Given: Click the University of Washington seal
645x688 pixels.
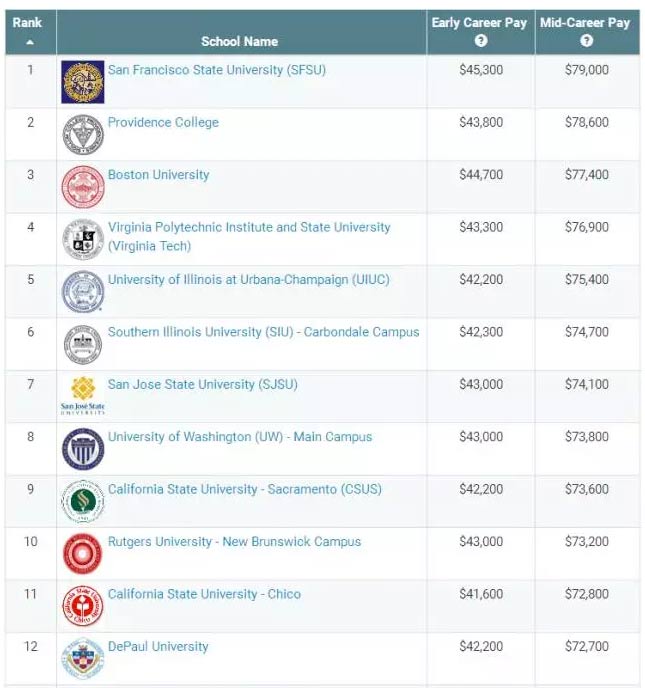Looking at the screenshot, I should (x=83, y=449).
